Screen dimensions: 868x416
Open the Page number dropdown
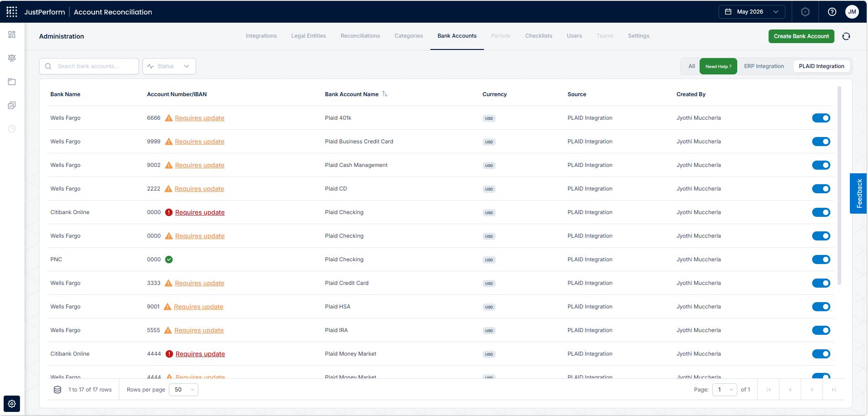[725, 390]
